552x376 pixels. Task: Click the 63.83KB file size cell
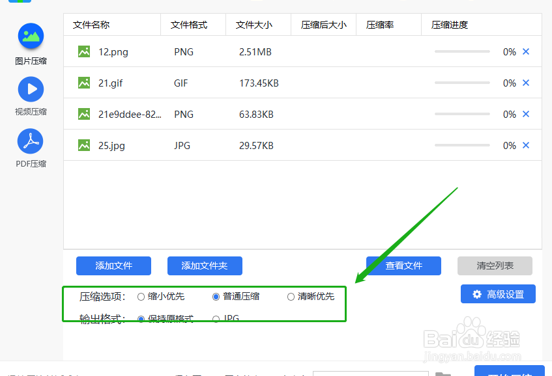(x=256, y=114)
